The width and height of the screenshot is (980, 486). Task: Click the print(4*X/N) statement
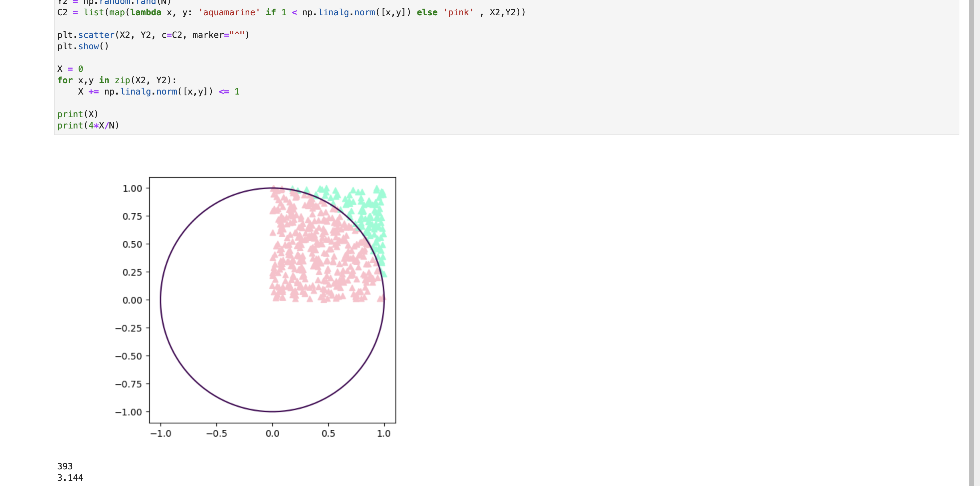(x=88, y=126)
